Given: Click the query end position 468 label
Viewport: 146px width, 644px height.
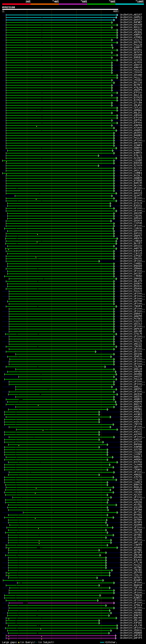Looking at the screenshot, I should [x=115, y=11].
